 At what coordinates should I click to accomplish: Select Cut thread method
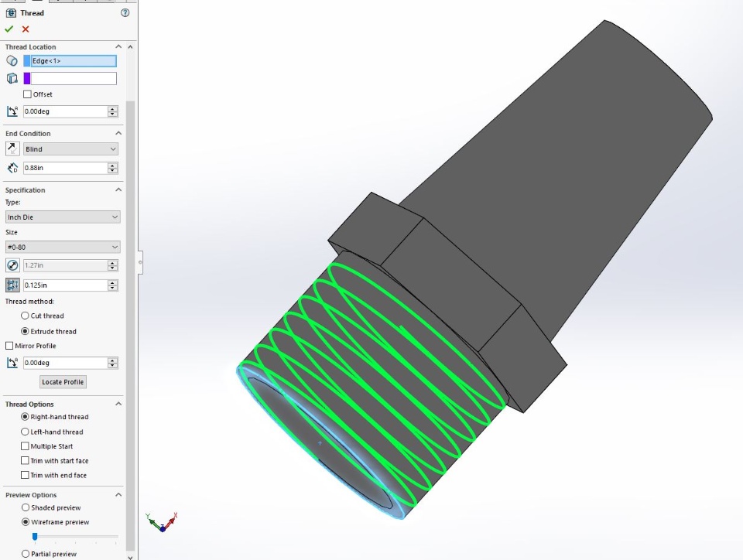(25, 316)
